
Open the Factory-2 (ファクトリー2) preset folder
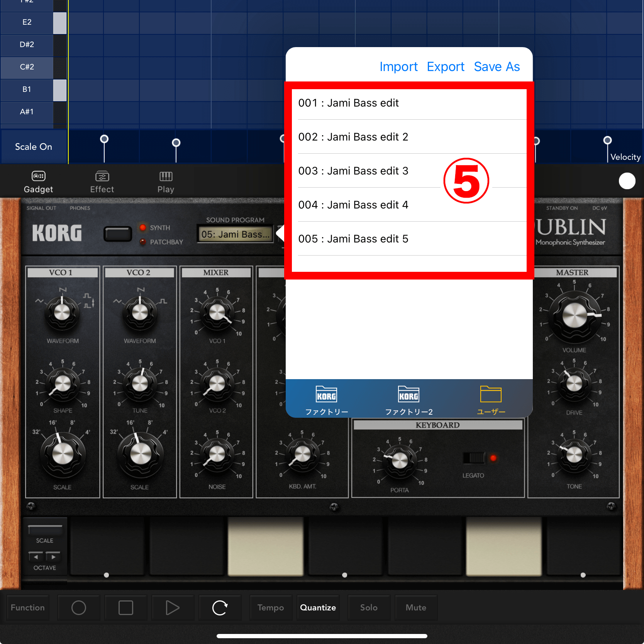(409, 400)
